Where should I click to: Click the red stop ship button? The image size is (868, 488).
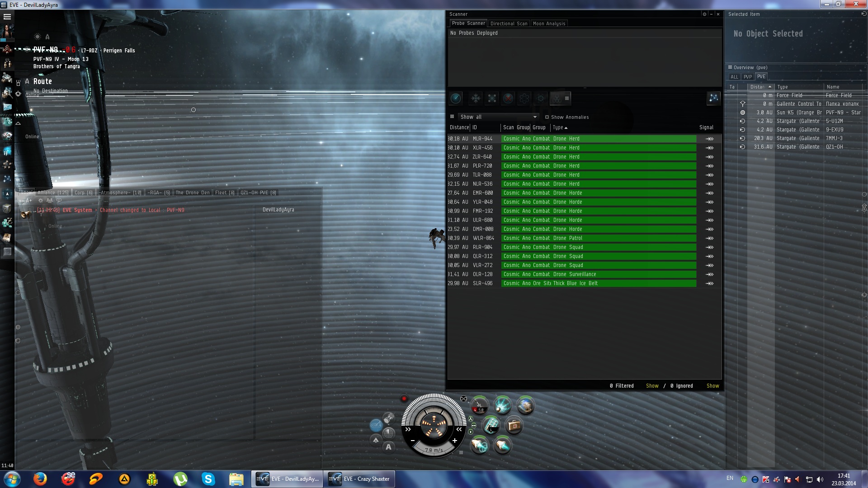tap(404, 399)
